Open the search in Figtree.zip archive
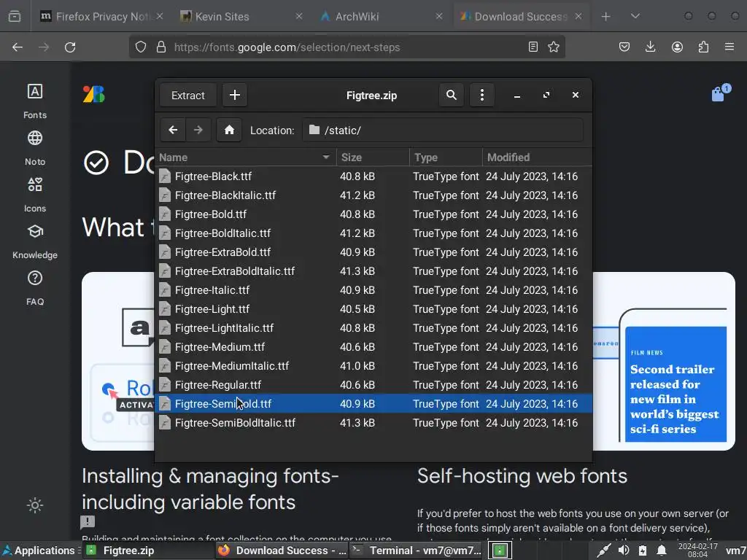The width and height of the screenshot is (747, 560). [451, 96]
